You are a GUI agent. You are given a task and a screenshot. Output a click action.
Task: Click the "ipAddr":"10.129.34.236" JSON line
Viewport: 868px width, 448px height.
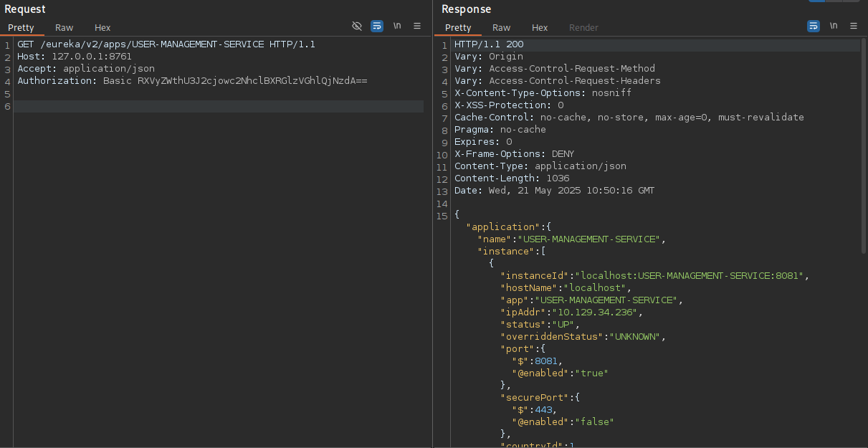(572, 313)
